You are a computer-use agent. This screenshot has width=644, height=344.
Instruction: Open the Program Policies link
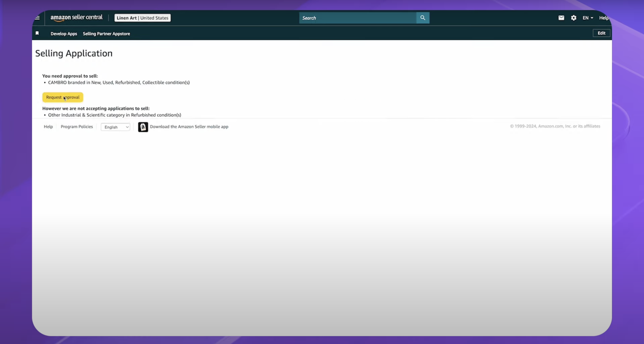(x=76, y=127)
